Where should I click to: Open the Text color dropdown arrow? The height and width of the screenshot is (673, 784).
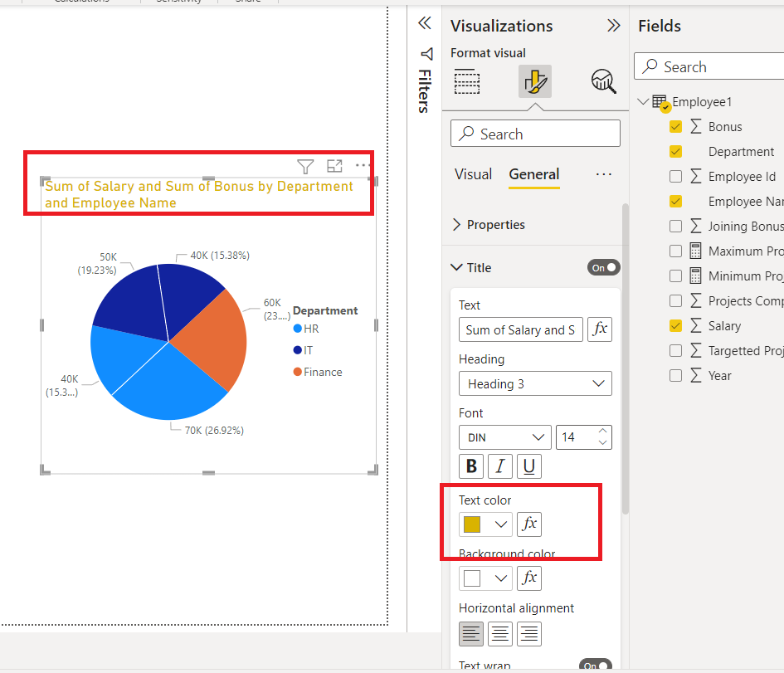[x=501, y=524]
